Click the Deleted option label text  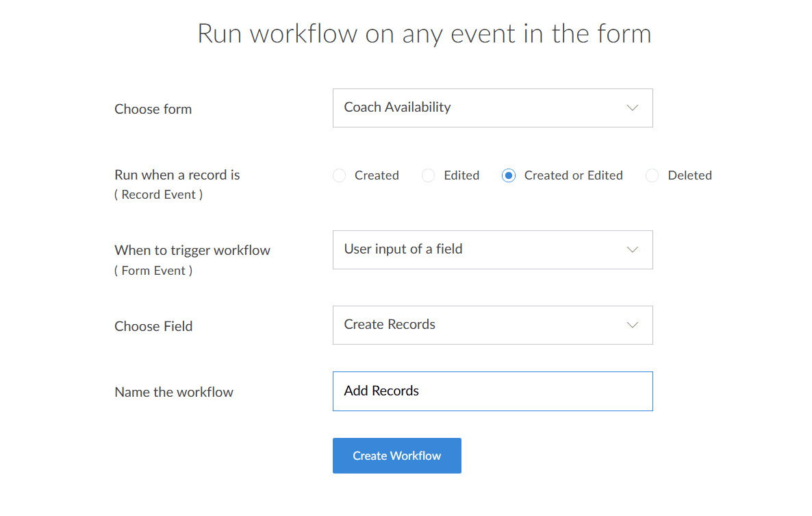(689, 175)
